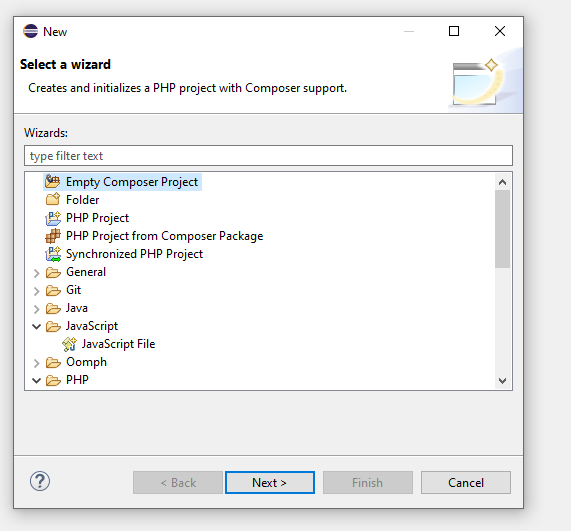
Task: Click the Next button
Action: coord(269,483)
